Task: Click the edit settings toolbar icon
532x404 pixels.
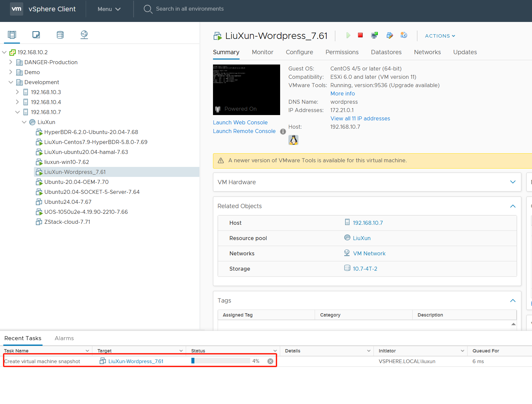Action: coord(390,35)
